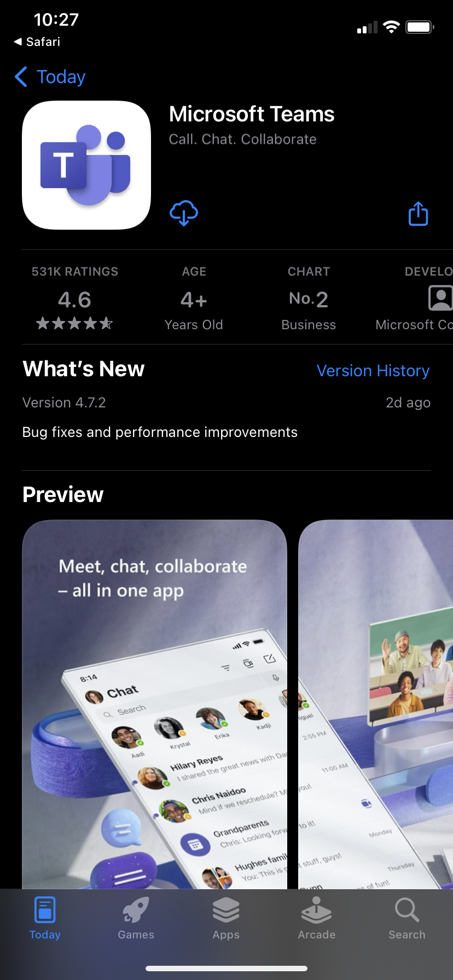Image resolution: width=453 pixels, height=980 pixels.
Task: Open the Games tab
Action: click(x=136, y=919)
